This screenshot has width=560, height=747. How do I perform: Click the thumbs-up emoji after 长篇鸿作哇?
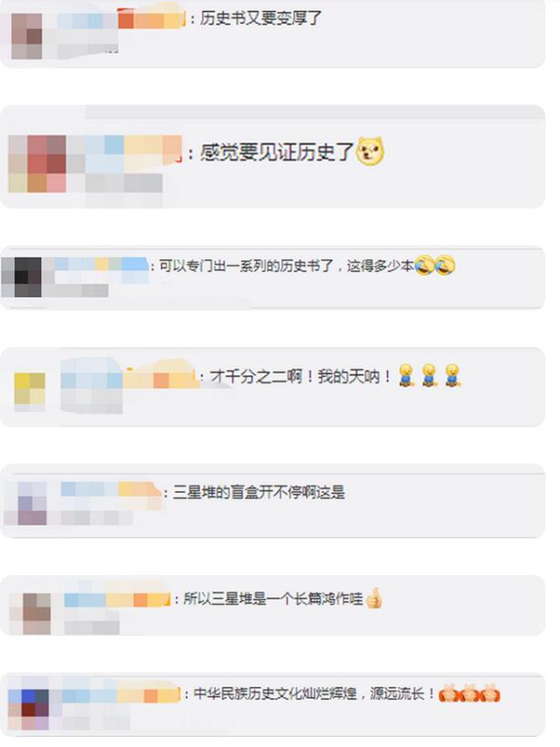tap(374, 598)
